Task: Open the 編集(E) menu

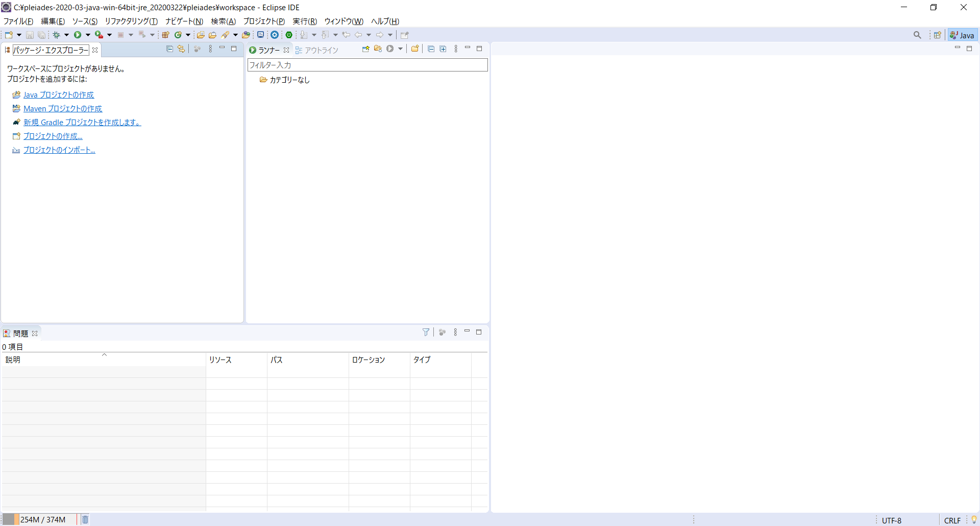Action: 53,21
